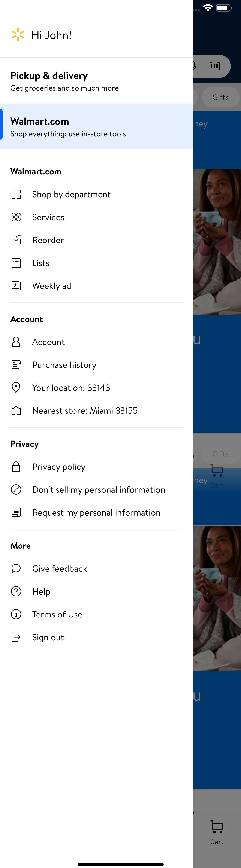The height and width of the screenshot is (868, 241).
Task: Open Nearest store Miami 33155
Action: click(x=97, y=410)
